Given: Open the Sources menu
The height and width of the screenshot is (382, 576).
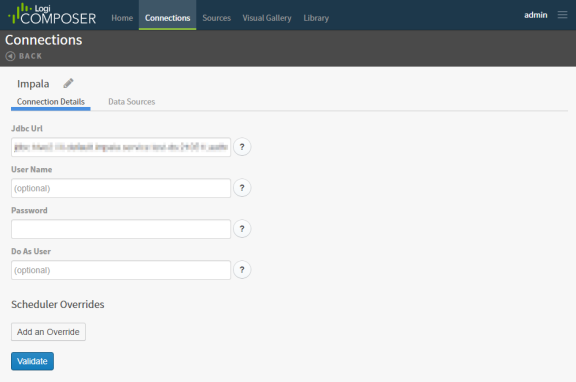Looking at the screenshot, I should pos(216,18).
